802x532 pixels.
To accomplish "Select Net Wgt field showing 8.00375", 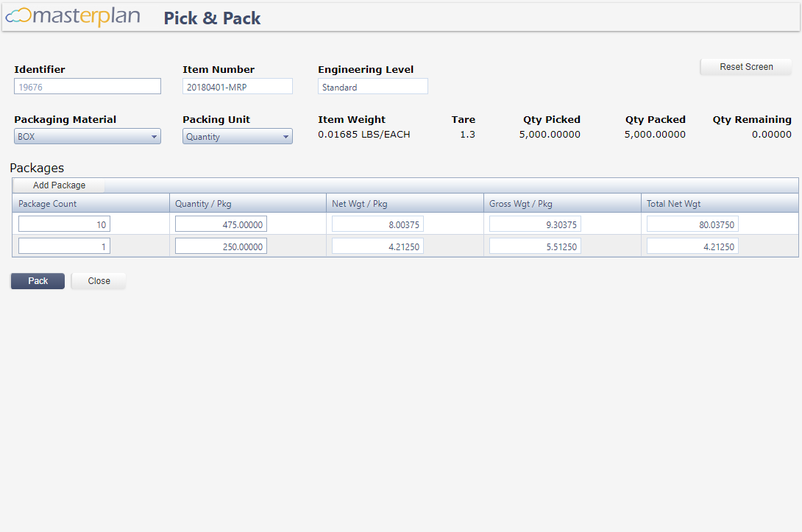I will tap(377, 224).
